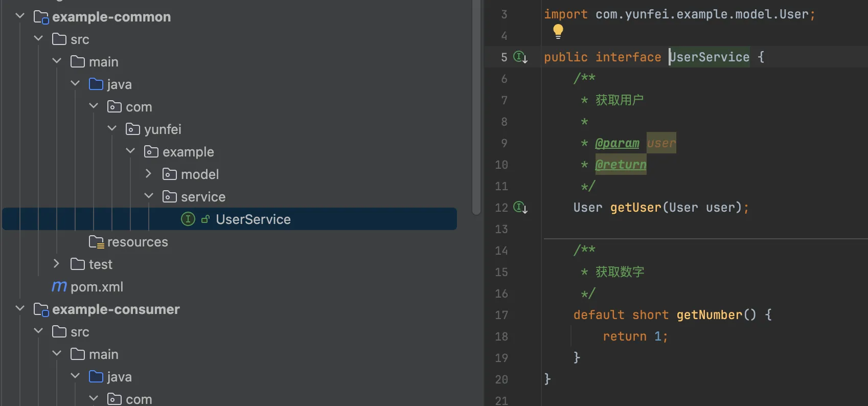Click the com package icon under example-common
Viewport: 868px width, 406px height.
point(115,107)
